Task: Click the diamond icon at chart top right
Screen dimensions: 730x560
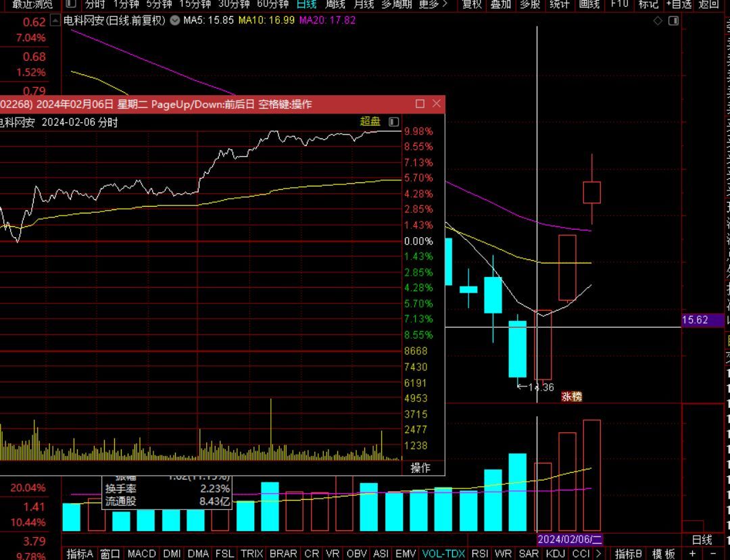Action: [658, 21]
